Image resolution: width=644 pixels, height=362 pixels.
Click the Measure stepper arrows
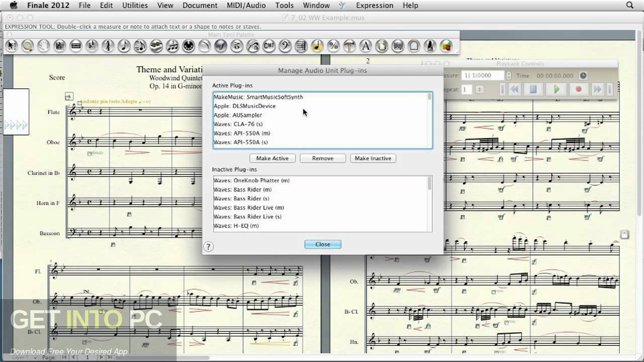[509, 75]
